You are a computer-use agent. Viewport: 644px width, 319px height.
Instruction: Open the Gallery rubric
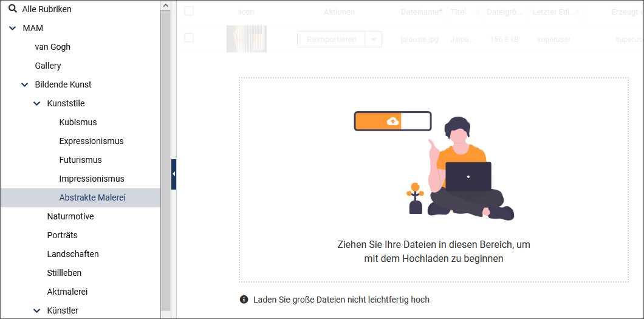pos(48,66)
